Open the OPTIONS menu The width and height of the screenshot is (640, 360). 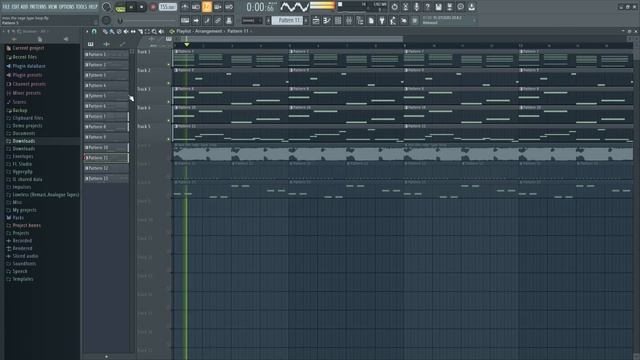(x=67, y=7)
